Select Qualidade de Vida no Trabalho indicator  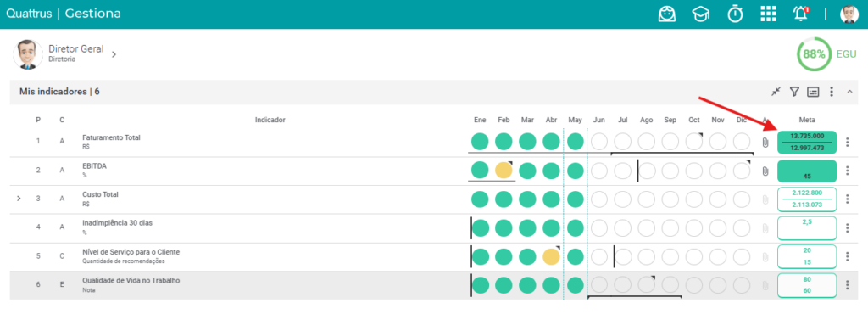131,281
